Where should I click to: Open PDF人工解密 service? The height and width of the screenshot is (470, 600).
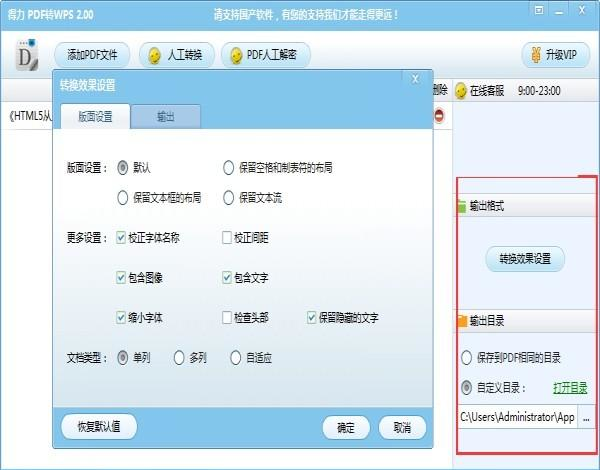[266, 55]
